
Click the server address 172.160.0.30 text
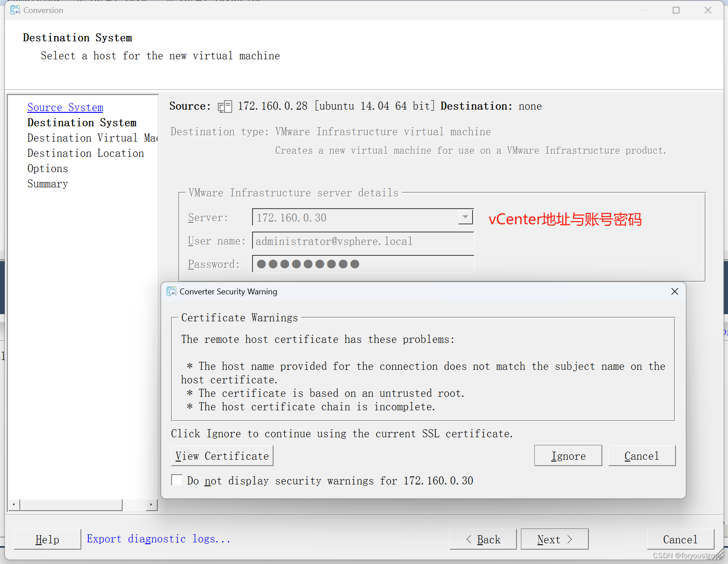pos(291,218)
